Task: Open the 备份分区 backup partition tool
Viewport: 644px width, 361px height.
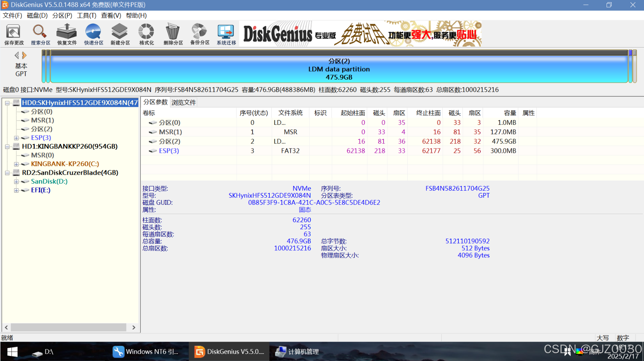Action: click(x=200, y=34)
